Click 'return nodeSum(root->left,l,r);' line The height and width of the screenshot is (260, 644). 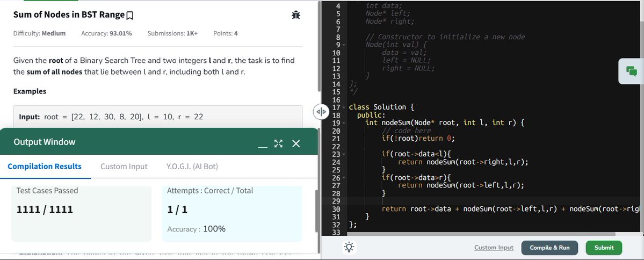[461, 185]
